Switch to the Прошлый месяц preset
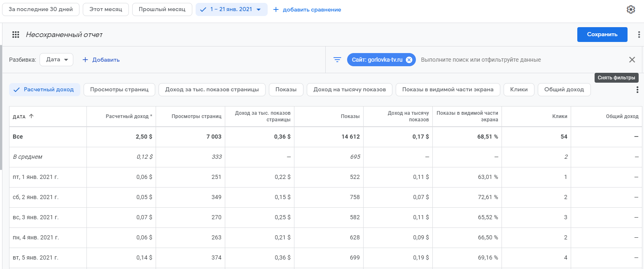This screenshot has height=269, width=644. click(x=162, y=9)
